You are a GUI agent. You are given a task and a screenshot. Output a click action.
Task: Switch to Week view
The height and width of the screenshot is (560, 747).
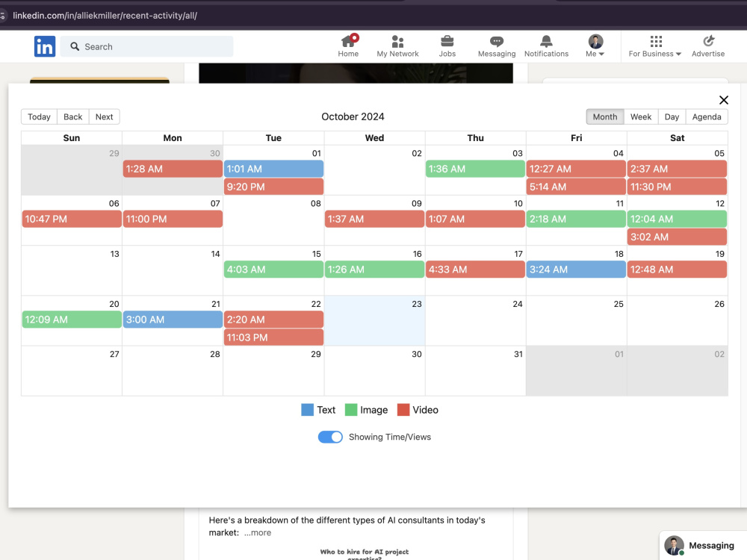tap(641, 116)
